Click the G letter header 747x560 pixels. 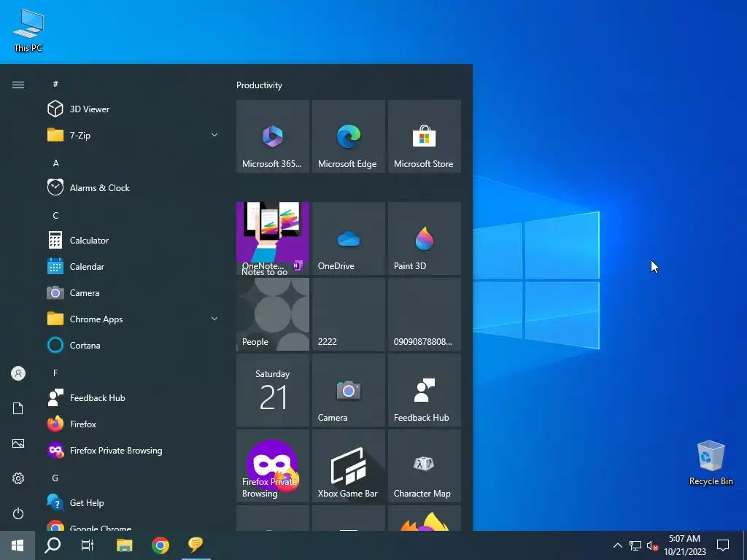point(55,478)
